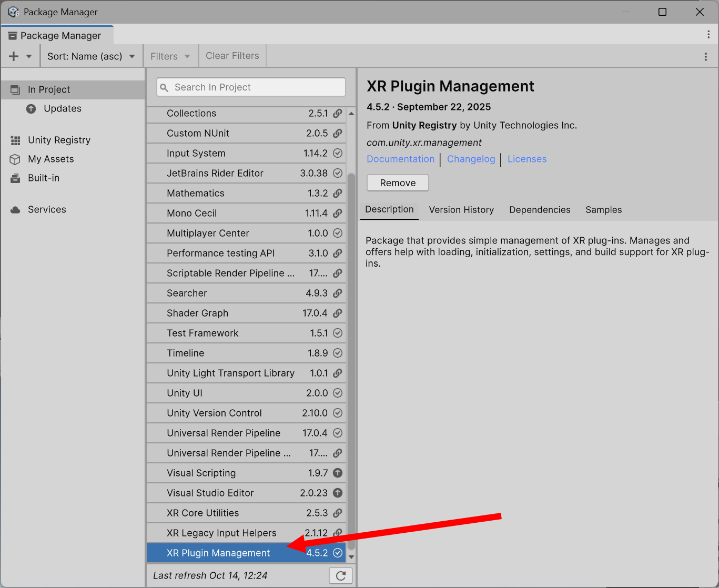Select the Shader Graph package
Viewport: 719px width, 588px height.
pos(246,313)
